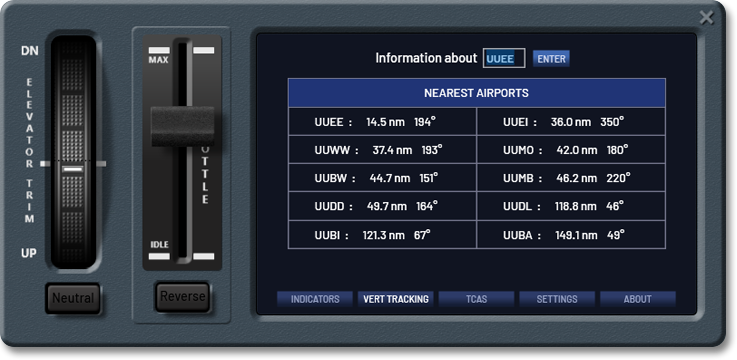Screen dimensions: 737x360
Task: Click the throttle lever handle
Action: (182, 126)
